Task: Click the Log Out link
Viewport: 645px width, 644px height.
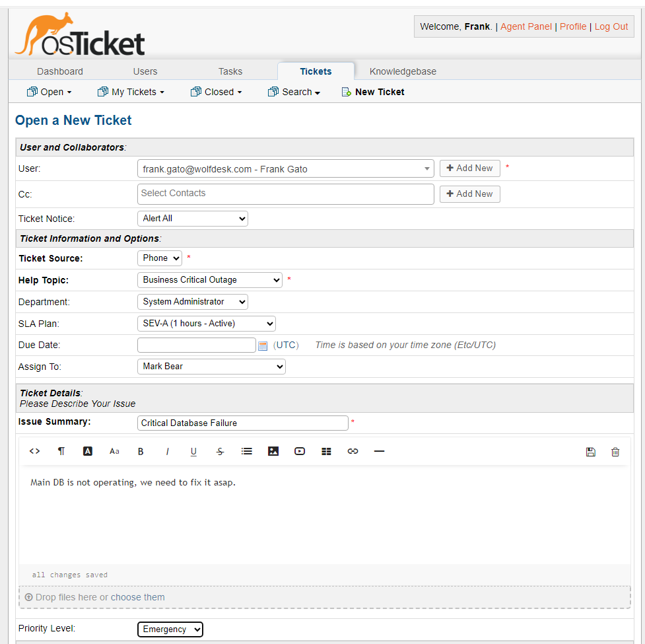Action: (x=611, y=26)
